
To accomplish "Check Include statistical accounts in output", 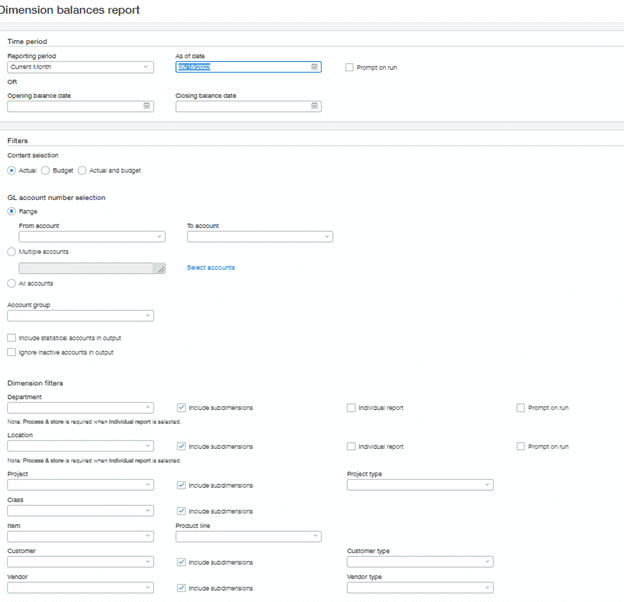I will (x=12, y=338).
